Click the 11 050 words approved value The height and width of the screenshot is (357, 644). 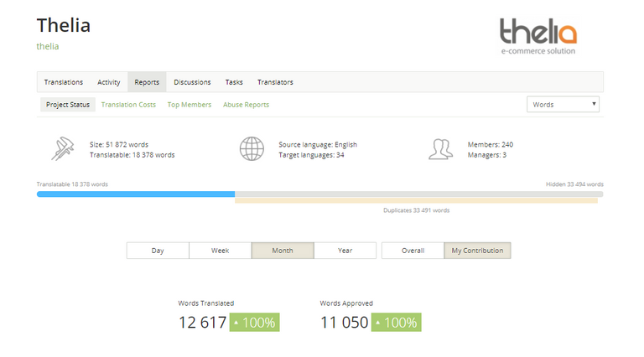coord(344,323)
